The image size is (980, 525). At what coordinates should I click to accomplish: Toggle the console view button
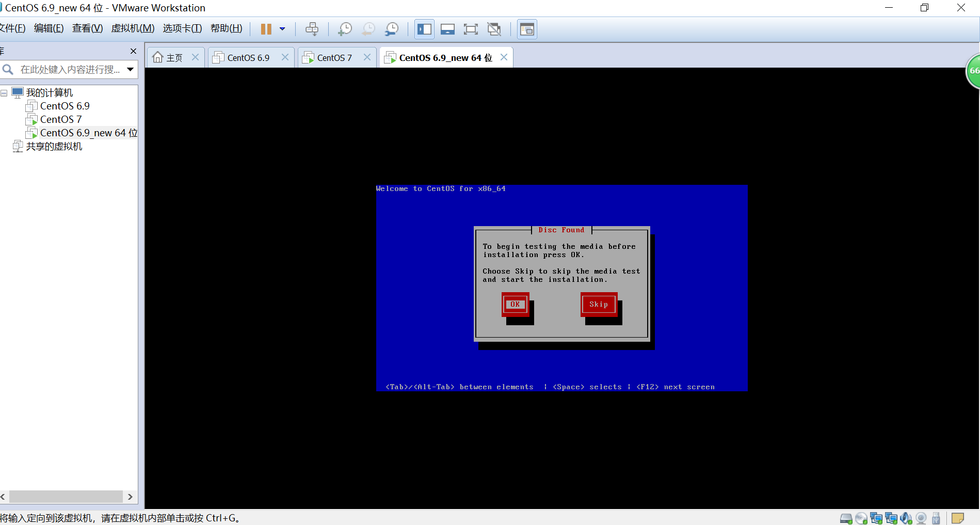527,29
